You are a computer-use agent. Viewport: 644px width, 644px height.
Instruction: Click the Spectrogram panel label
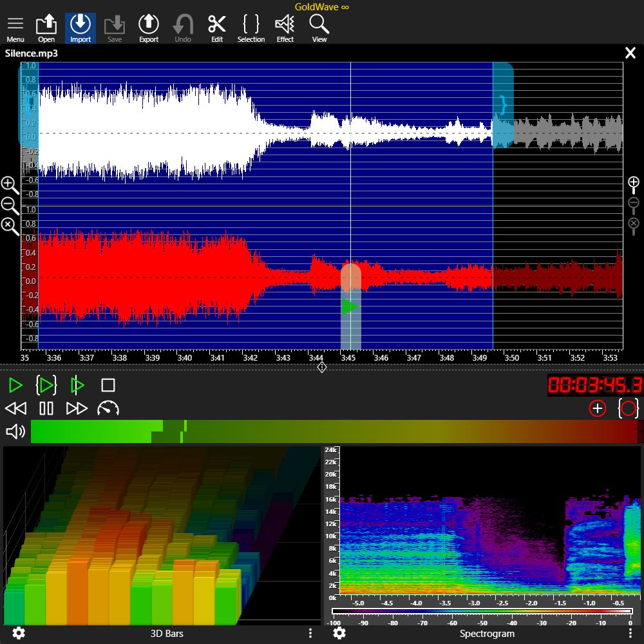coord(487,634)
